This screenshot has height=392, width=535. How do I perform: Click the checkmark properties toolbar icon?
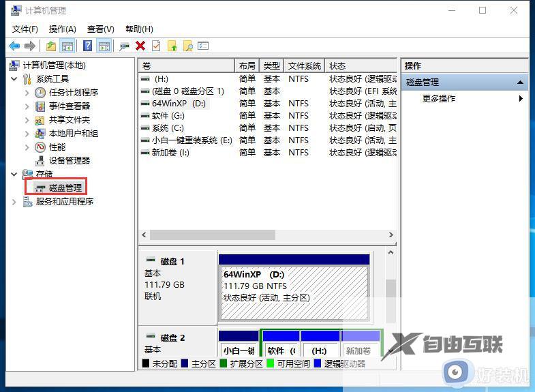pos(156,46)
